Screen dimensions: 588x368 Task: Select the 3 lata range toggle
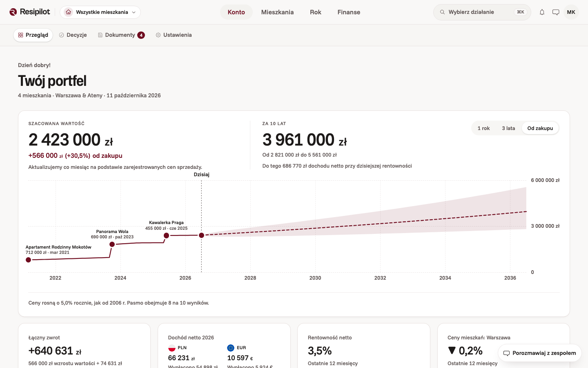508,128
